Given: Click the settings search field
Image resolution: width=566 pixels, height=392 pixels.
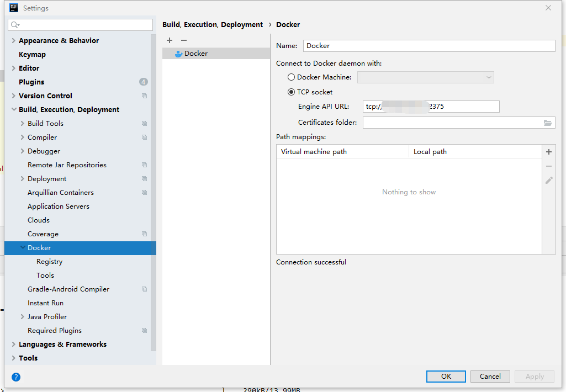Looking at the screenshot, I should click(x=80, y=25).
